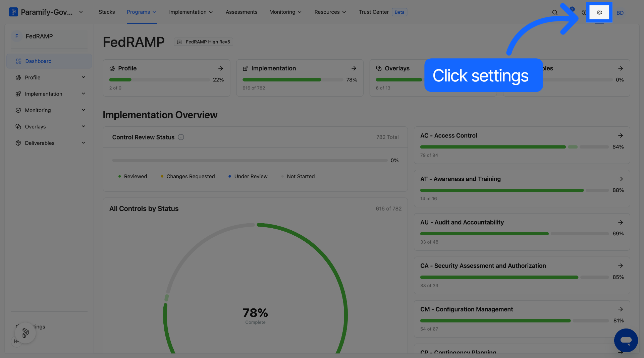644x358 pixels.
Task: Open the BD user avatar menu
Action: click(620, 13)
